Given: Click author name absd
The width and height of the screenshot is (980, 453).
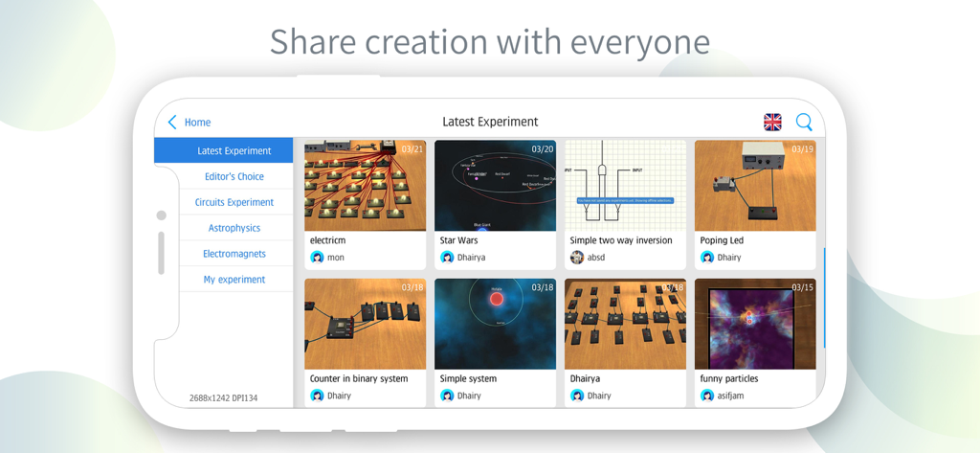Looking at the screenshot, I should pyautogui.click(x=596, y=258).
